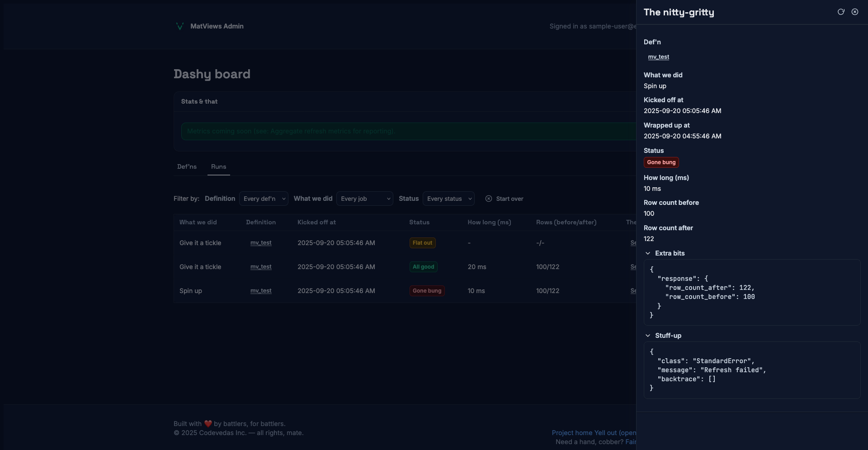Click the All good status badge
This screenshot has height=450, width=868.
[423, 267]
